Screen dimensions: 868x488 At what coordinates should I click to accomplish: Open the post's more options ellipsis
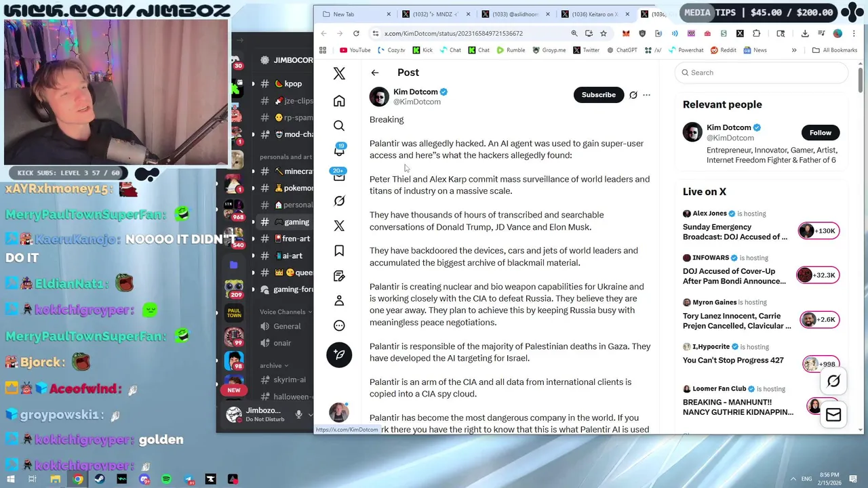pos(646,95)
